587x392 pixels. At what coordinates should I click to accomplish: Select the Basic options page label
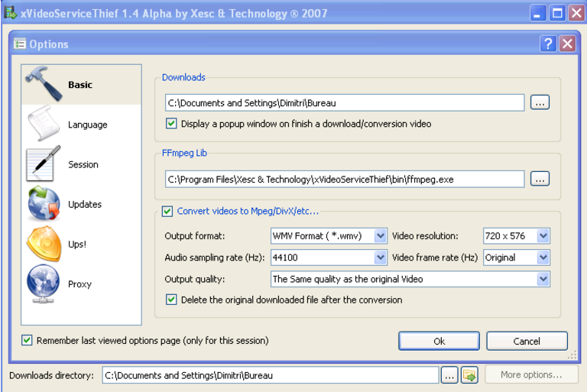click(x=80, y=85)
